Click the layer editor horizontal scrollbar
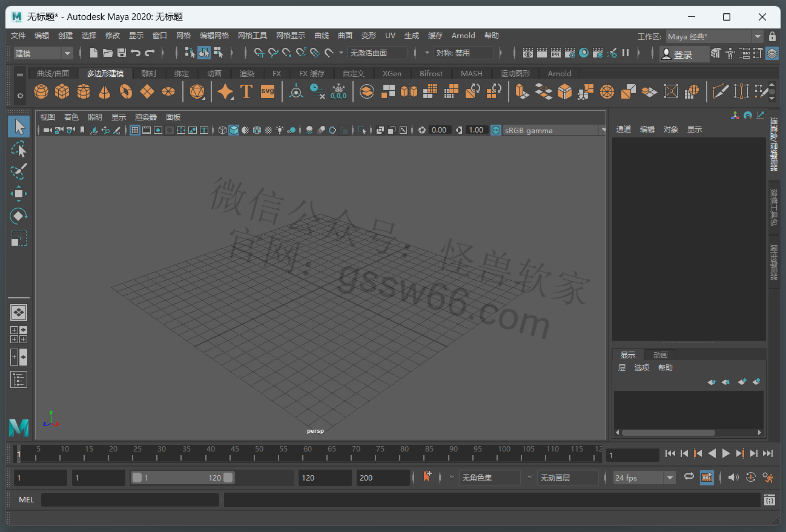786x532 pixels. 668,433
